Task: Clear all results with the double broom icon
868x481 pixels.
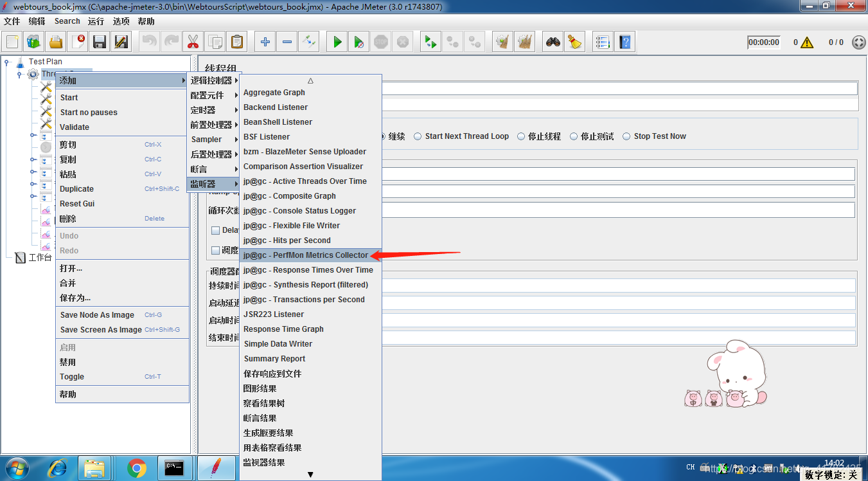Action: click(x=525, y=42)
